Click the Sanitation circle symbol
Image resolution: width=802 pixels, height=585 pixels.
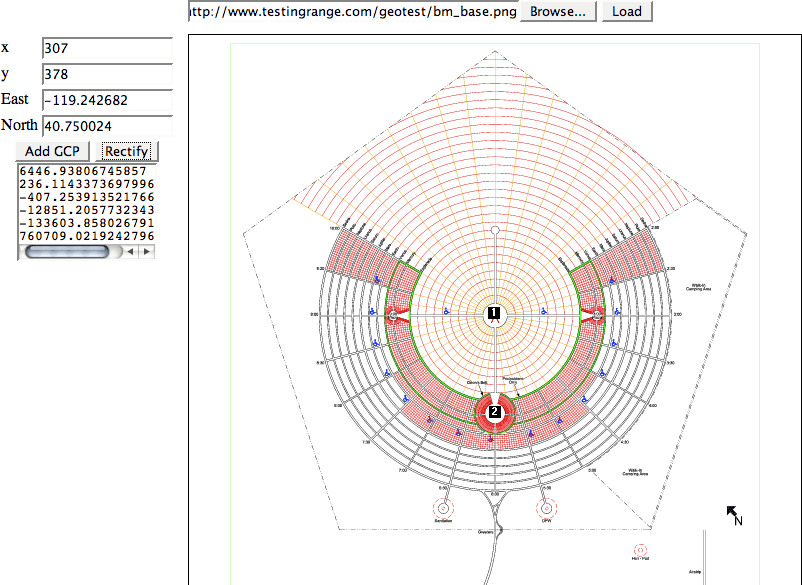[444, 506]
